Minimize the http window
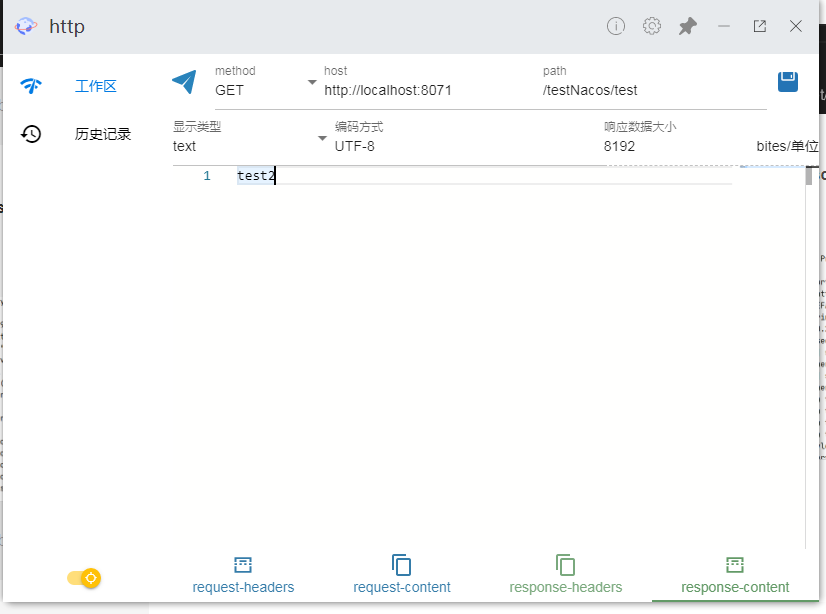Viewport: 826px width, 614px height. (x=724, y=26)
